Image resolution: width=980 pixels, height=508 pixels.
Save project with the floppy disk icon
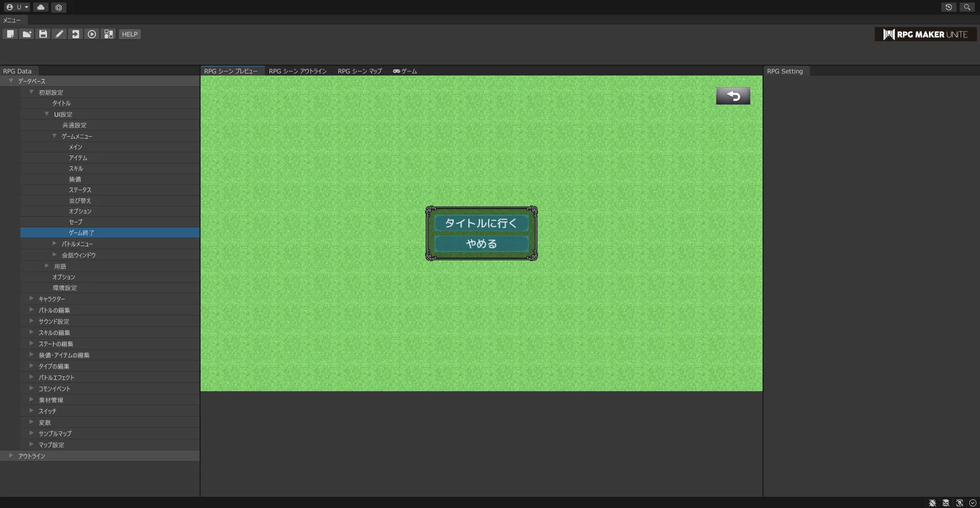pyautogui.click(x=43, y=34)
